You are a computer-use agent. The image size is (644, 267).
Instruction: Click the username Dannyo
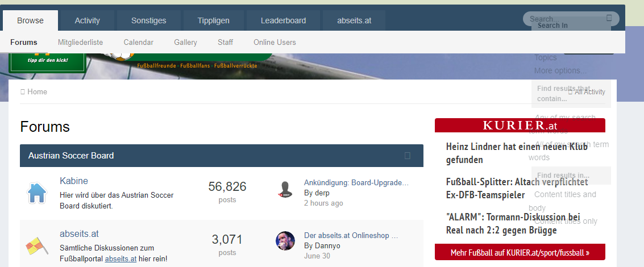pos(327,245)
